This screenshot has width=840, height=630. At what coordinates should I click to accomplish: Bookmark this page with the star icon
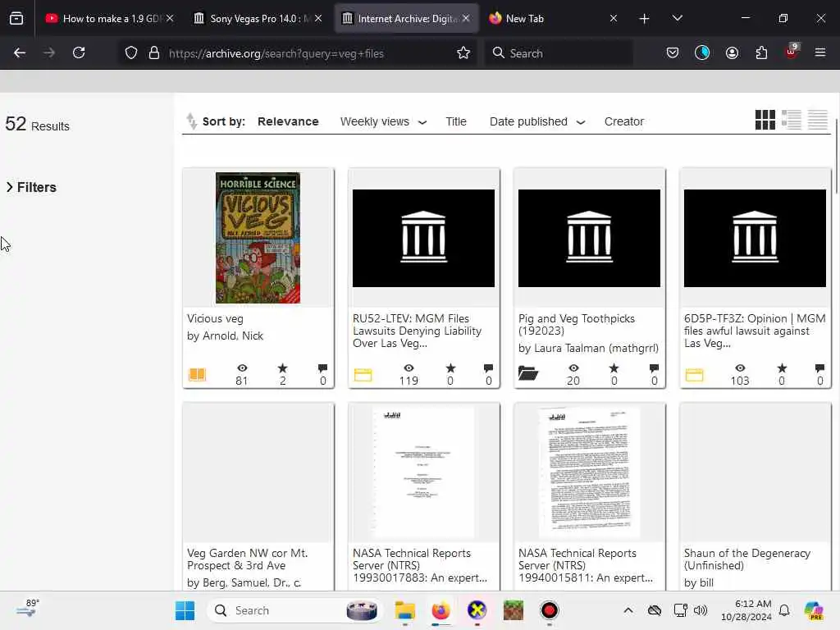pyautogui.click(x=463, y=53)
